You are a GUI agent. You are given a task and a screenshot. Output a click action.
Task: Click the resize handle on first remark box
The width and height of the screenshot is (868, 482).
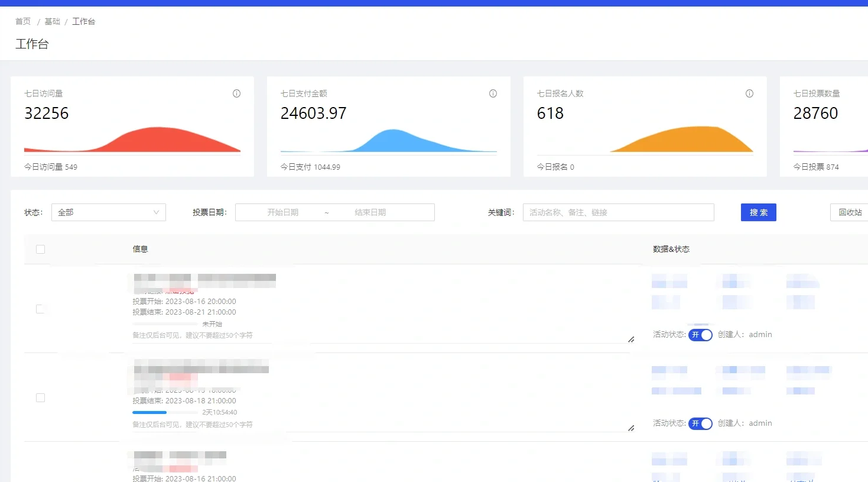pos(630,339)
